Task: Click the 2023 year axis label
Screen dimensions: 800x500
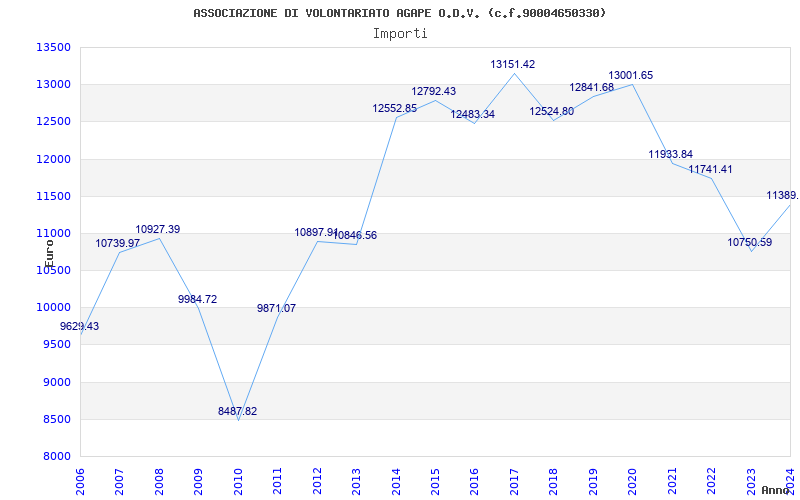Action: click(751, 480)
